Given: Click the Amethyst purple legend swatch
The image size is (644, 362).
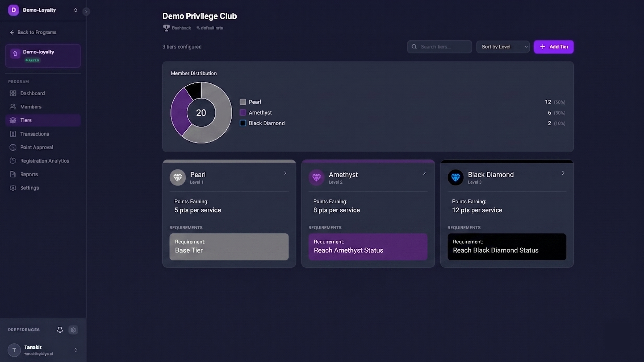Looking at the screenshot, I should (x=243, y=113).
